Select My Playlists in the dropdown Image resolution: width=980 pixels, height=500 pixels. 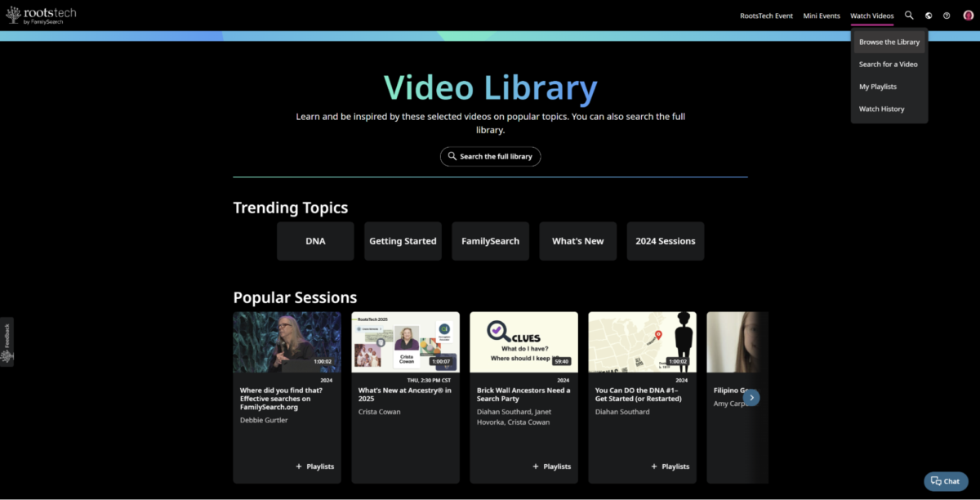[877, 86]
